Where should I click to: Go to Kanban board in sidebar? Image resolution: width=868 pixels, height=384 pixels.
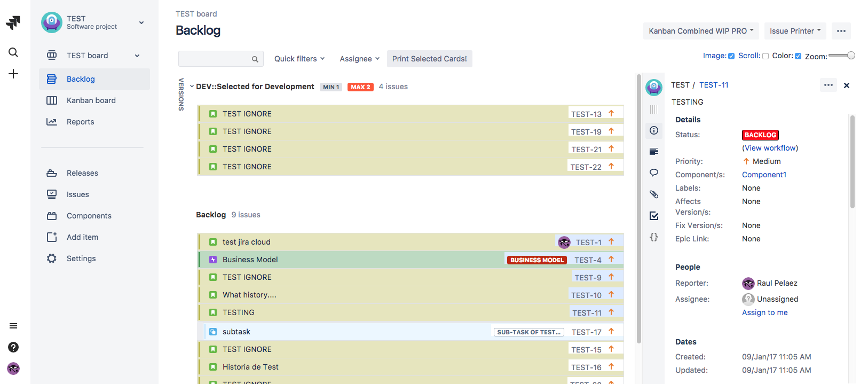91,100
